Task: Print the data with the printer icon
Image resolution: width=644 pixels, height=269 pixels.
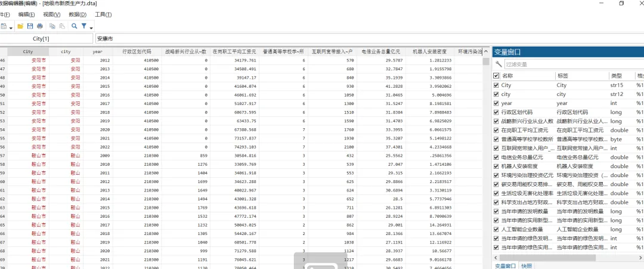Action: click(40, 26)
